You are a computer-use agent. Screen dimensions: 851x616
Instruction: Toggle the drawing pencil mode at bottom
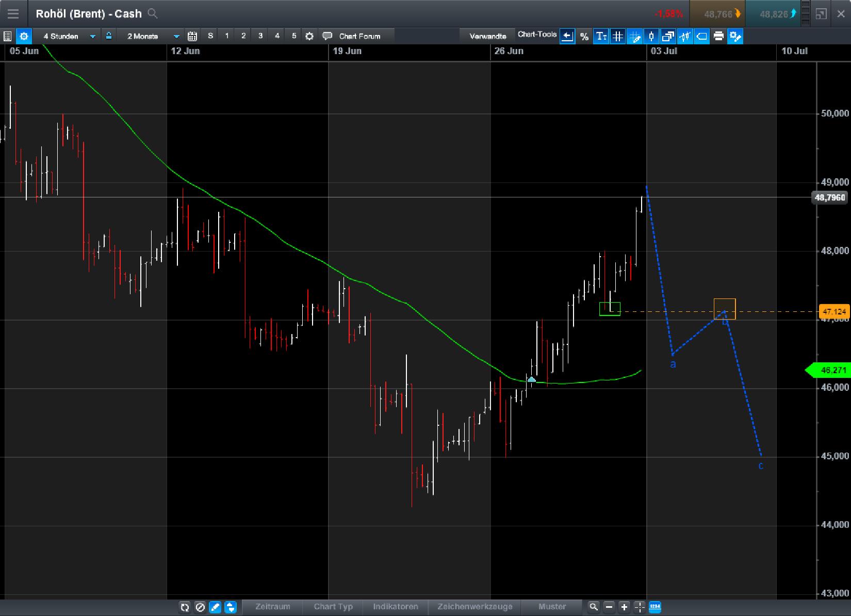click(215, 607)
